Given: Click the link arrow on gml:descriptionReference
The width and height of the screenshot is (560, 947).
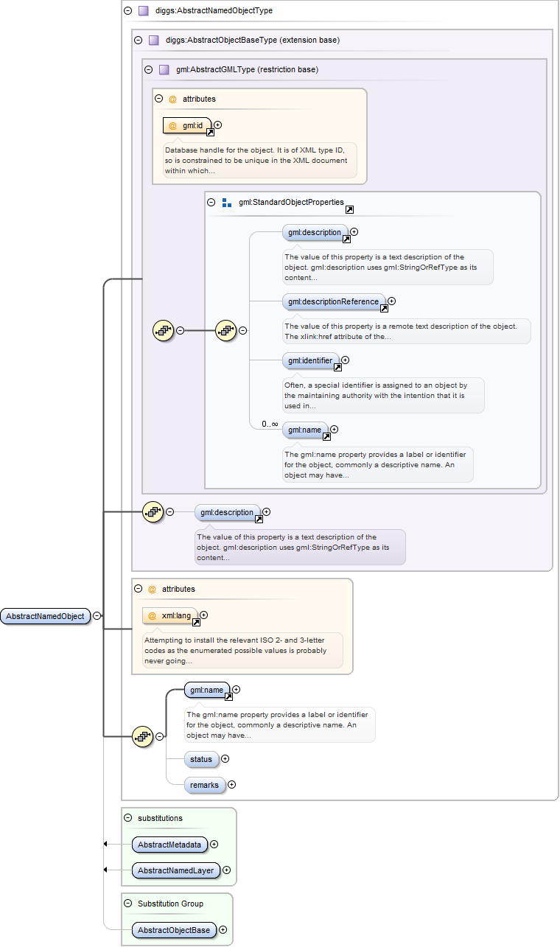Looking at the screenshot, I should coord(384,308).
